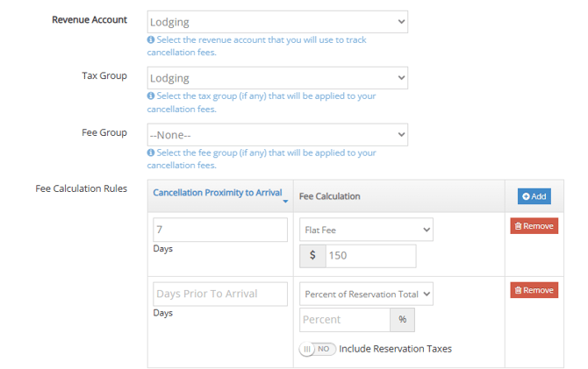Viewport: 588px width, 369px height.
Task: Click Days Prior To Arrival field
Action: pyautogui.click(x=219, y=294)
